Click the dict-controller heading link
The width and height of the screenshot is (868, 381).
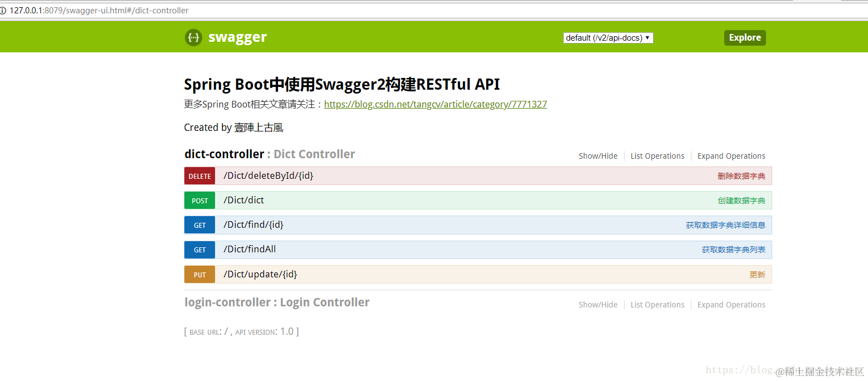coord(224,154)
